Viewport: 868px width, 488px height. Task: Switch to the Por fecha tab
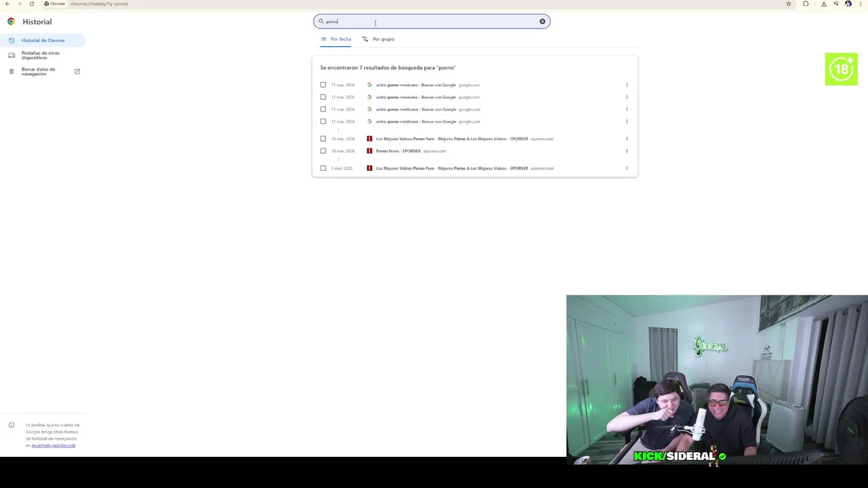point(336,39)
